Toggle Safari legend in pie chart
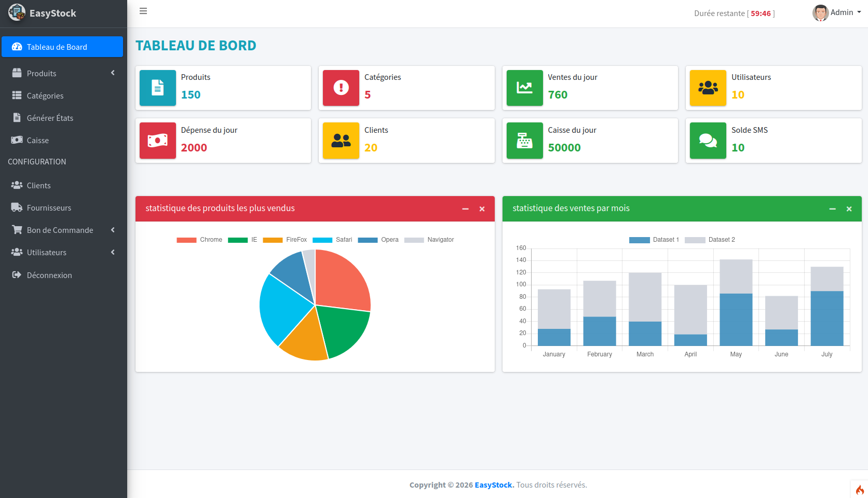 332,240
